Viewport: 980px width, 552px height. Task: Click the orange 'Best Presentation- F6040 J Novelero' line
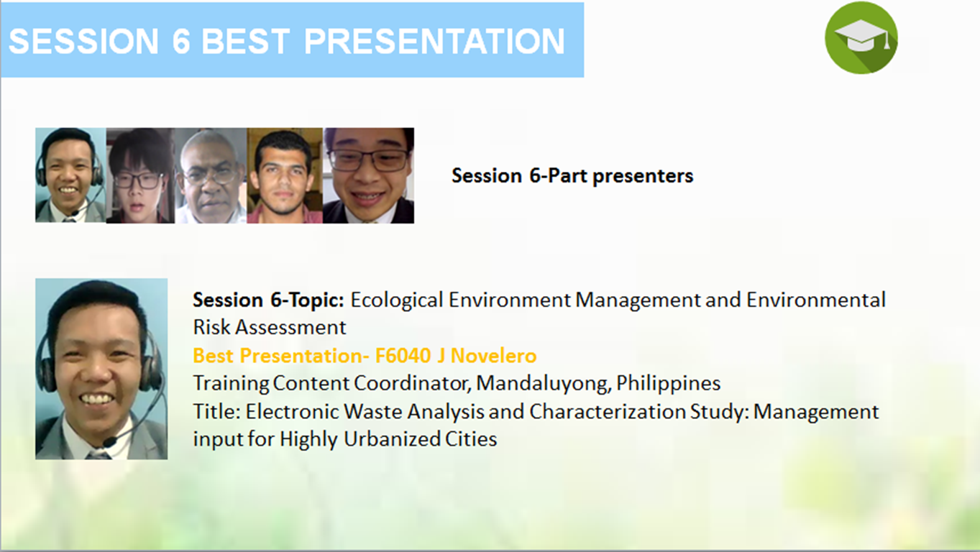pyautogui.click(x=365, y=356)
